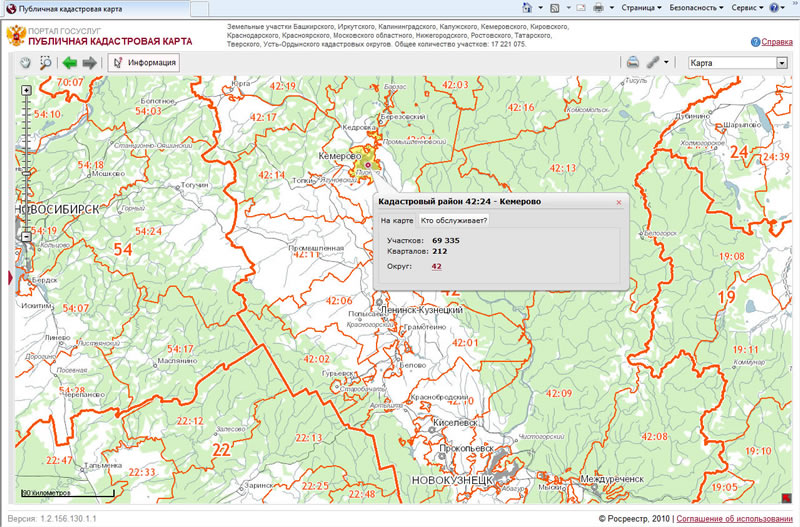Click the large district number 24
This screenshot has width=800, height=527.
pyautogui.click(x=739, y=152)
